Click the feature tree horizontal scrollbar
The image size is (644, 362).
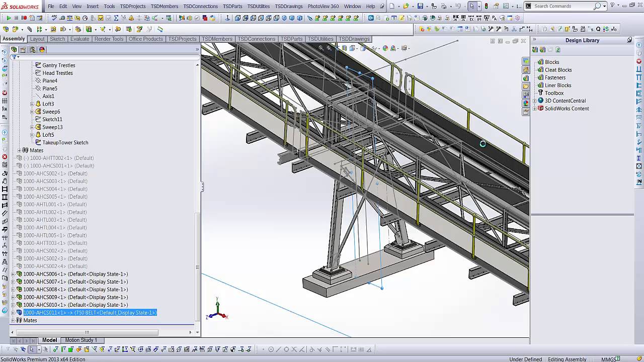coord(87,332)
